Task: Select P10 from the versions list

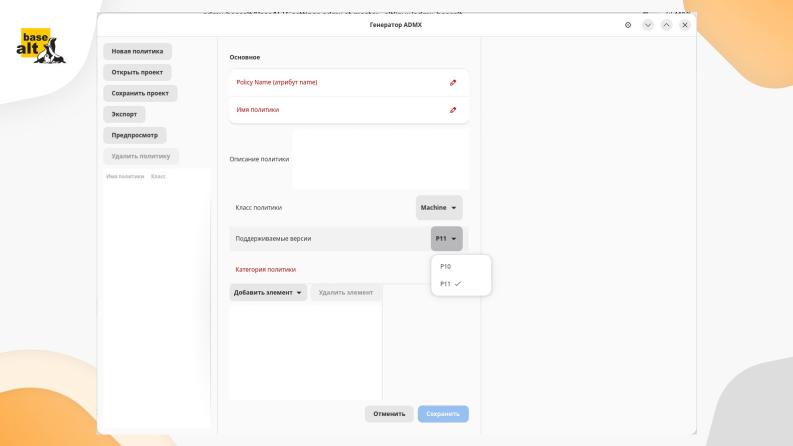Action: point(461,266)
